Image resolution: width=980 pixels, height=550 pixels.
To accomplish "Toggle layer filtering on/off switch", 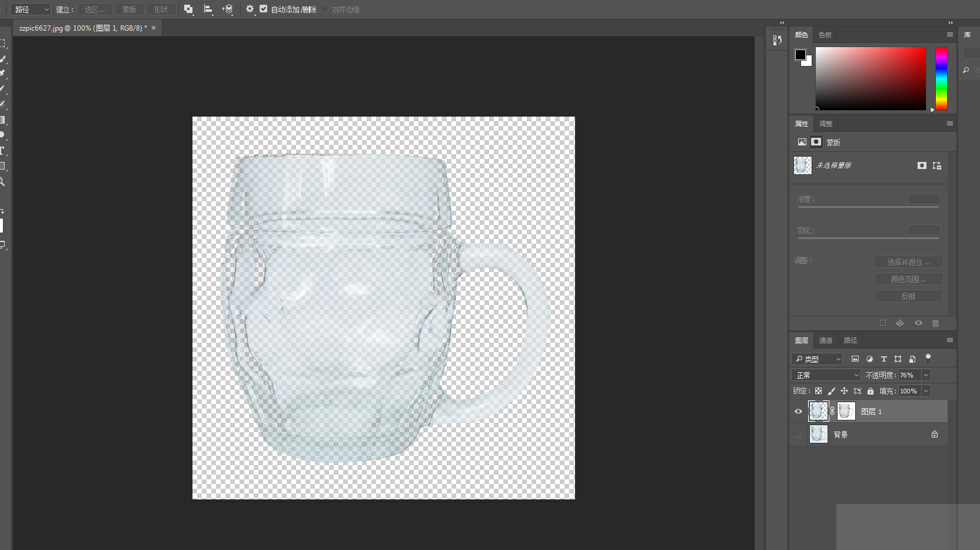I will click(928, 358).
